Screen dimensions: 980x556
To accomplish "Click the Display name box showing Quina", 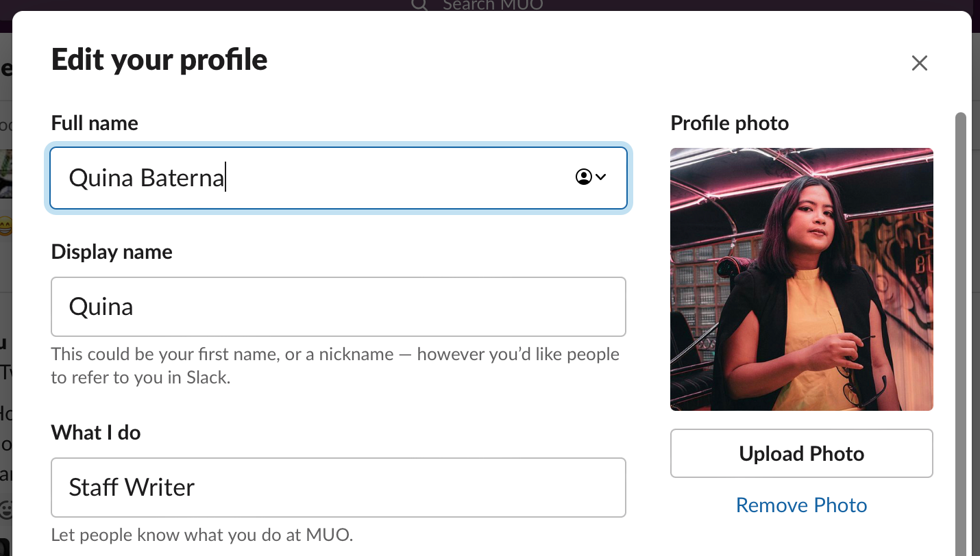I will [338, 307].
